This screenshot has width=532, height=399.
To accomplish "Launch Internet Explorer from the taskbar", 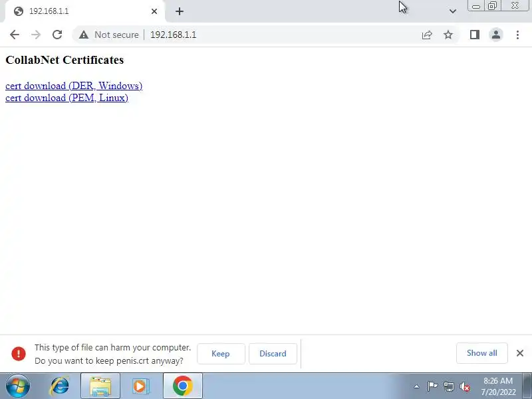I will [60, 386].
